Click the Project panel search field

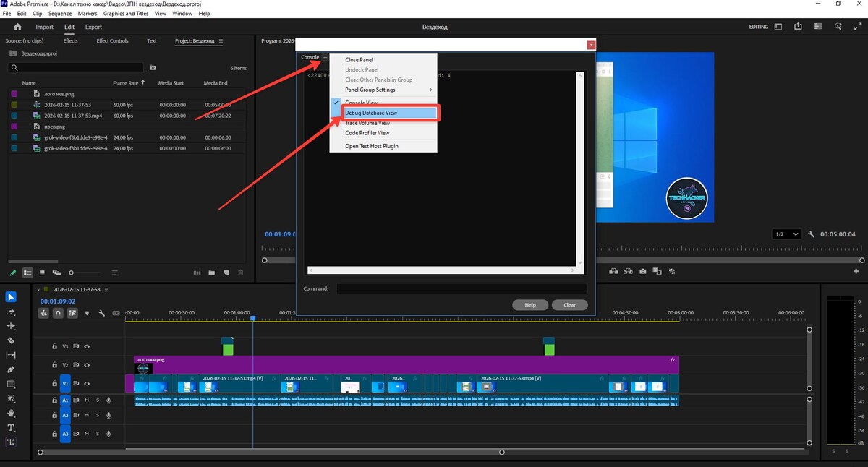[76, 67]
